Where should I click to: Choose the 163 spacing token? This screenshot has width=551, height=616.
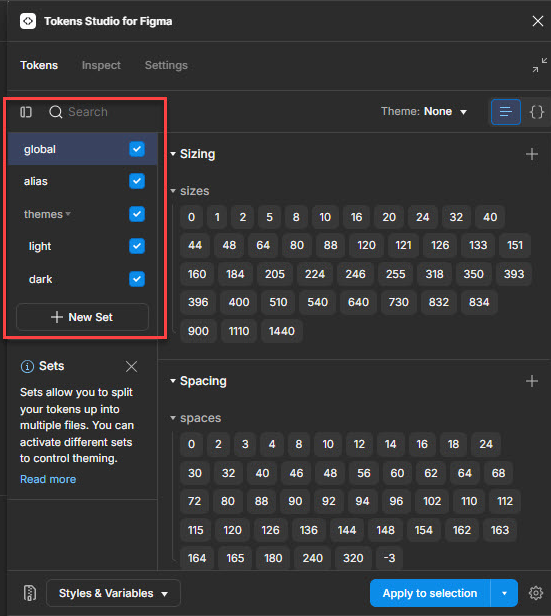coord(500,530)
